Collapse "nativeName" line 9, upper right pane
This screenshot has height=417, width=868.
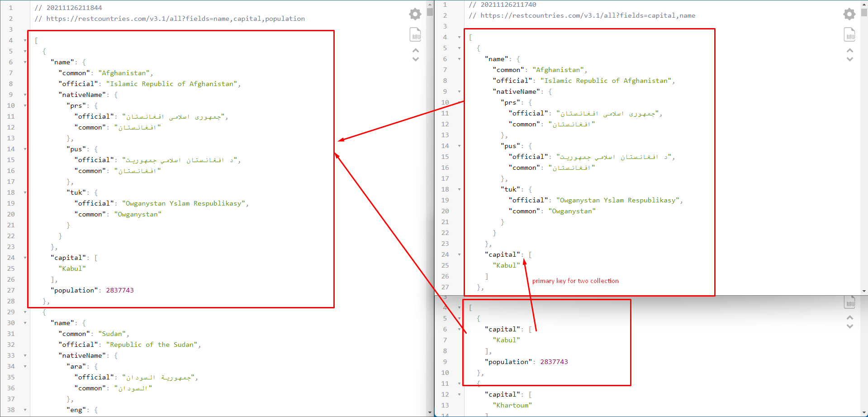459,91
